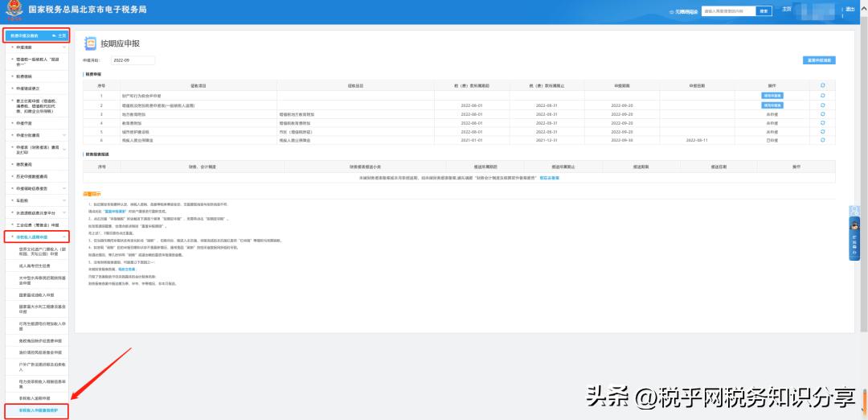Click the 2022-08-11 declaration date cell

point(697,140)
